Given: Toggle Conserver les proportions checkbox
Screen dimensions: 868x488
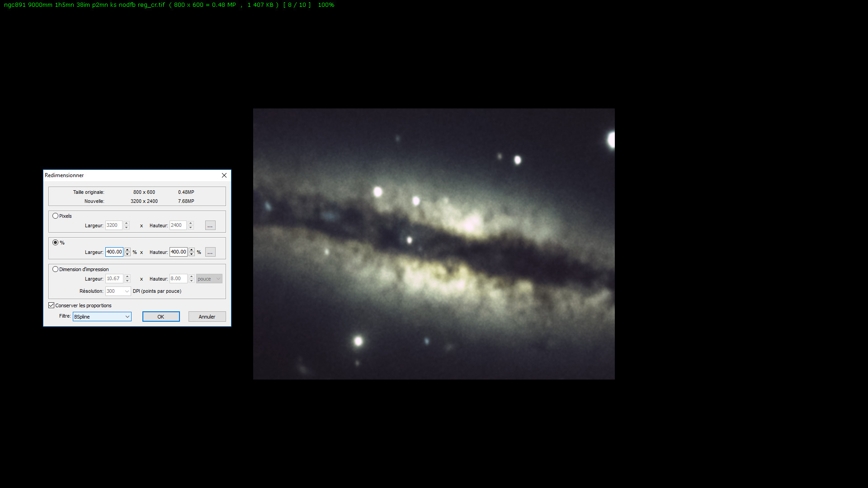Looking at the screenshot, I should [52, 305].
